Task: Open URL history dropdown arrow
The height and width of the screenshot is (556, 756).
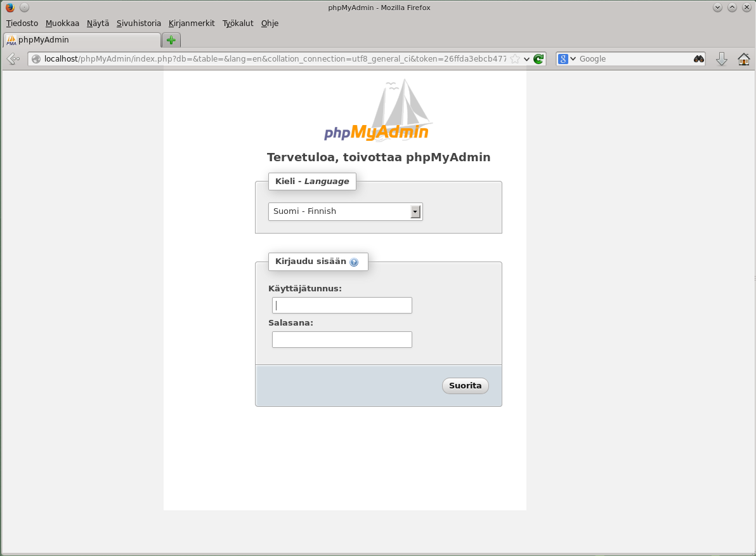Action: pos(526,59)
